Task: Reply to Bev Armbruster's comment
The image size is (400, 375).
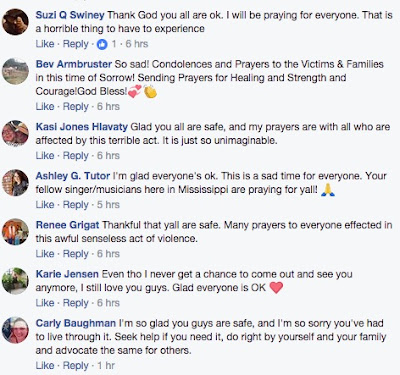Action: (76, 107)
